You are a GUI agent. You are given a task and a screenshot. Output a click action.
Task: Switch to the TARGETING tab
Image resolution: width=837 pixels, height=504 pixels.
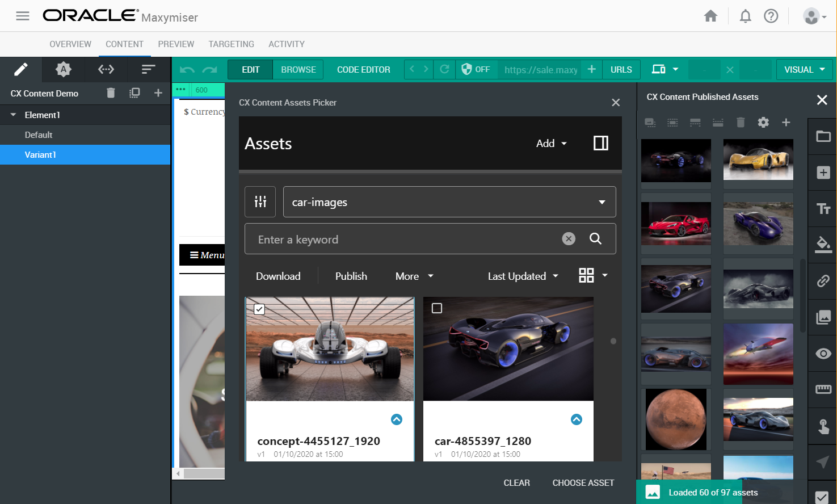231,44
